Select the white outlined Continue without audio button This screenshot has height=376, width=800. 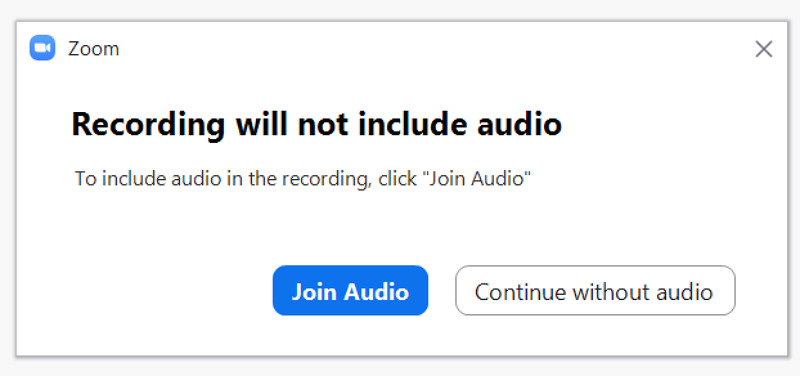(595, 290)
